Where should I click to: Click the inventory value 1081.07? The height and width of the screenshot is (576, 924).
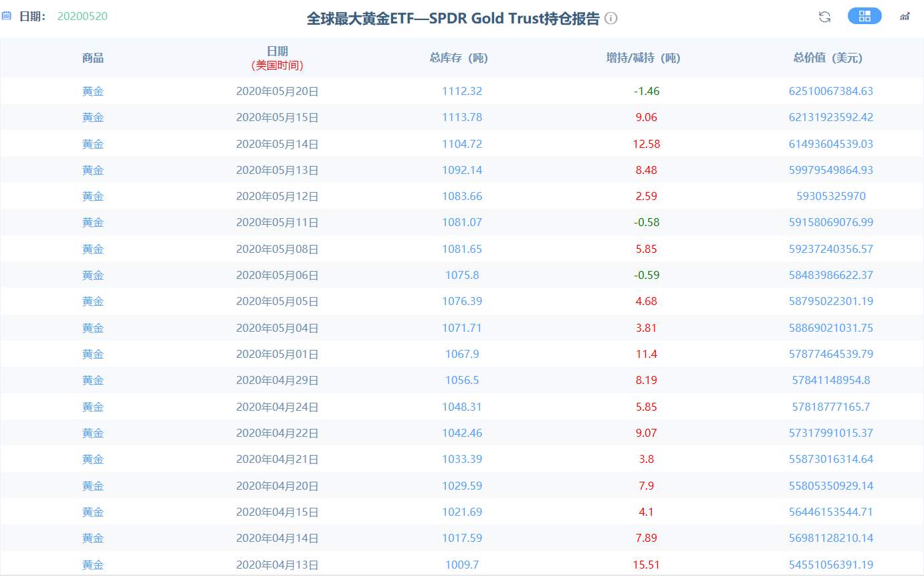tap(462, 222)
